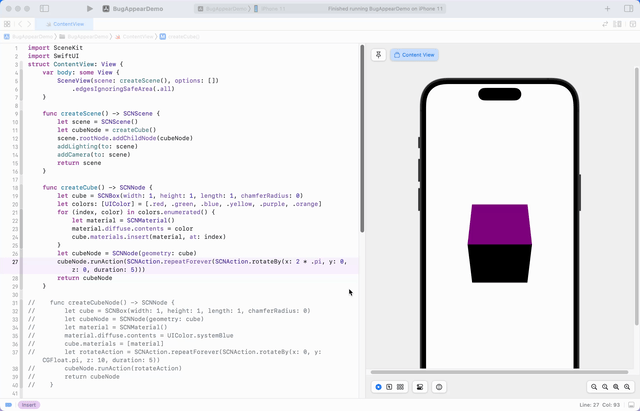Click 'return cubeNode' on line 28
The image size is (640, 411).
84,278
